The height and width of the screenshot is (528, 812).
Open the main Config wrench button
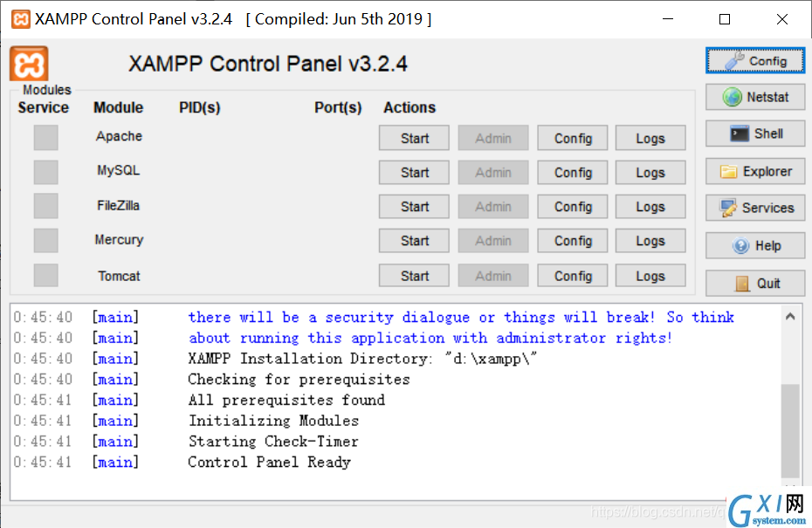pos(755,61)
